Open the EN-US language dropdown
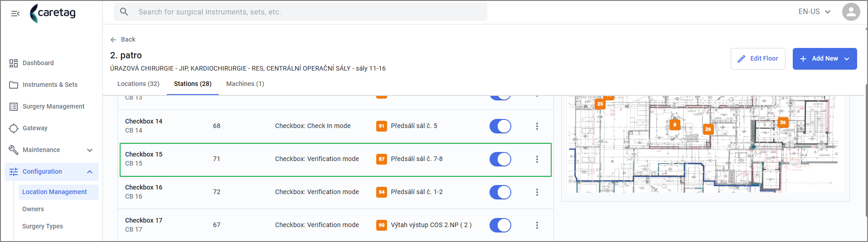The height and width of the screenshot is (242, 868). pyautogui.click(x=815, y=12)
